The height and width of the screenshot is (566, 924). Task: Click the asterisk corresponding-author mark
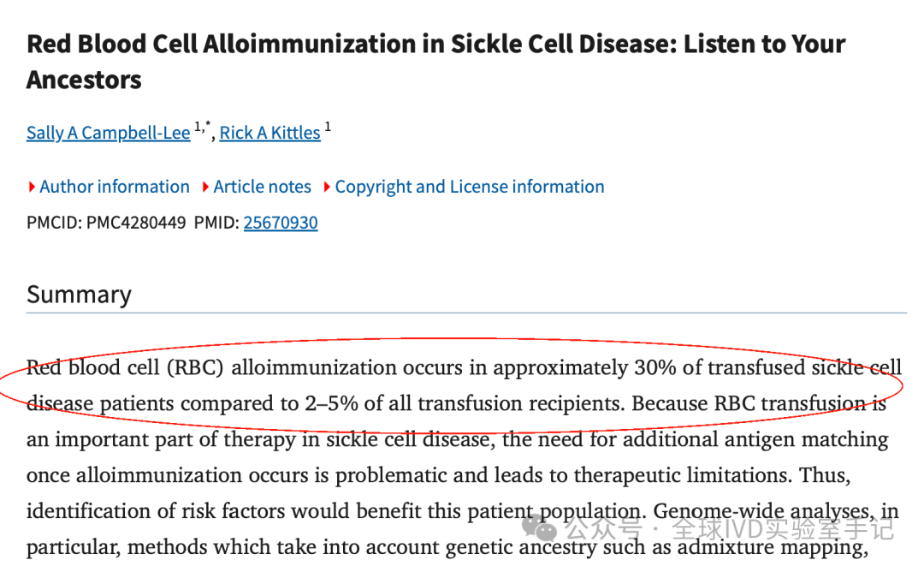pyautogui.click(x=207, y=124)
